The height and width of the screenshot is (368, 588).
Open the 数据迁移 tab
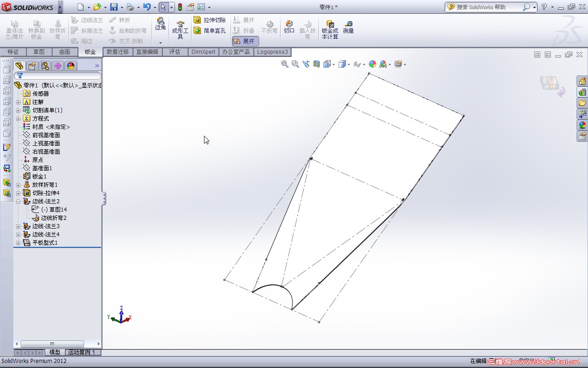118,52
